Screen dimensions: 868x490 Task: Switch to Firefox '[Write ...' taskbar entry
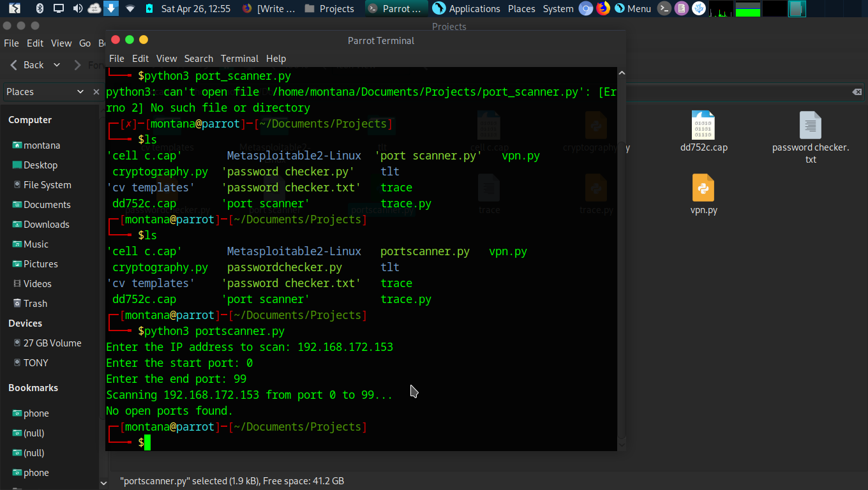[x=269, y=8]
